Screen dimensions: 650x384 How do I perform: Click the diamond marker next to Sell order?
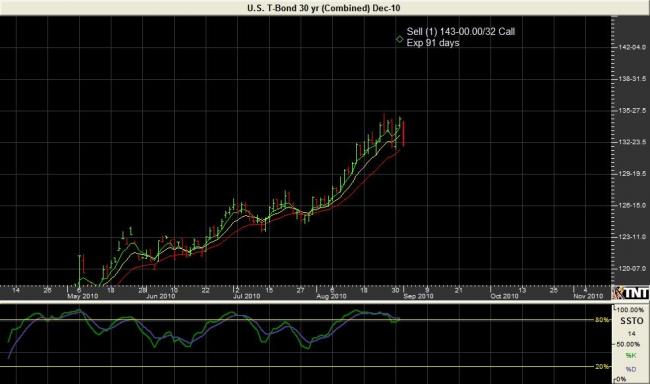click(400, 39)
